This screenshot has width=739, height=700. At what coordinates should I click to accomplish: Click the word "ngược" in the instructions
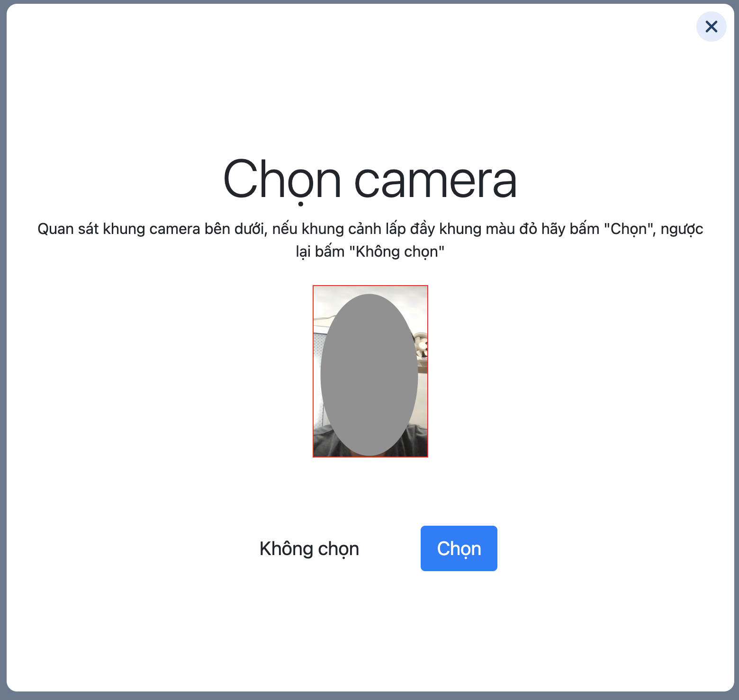[682, 229]
